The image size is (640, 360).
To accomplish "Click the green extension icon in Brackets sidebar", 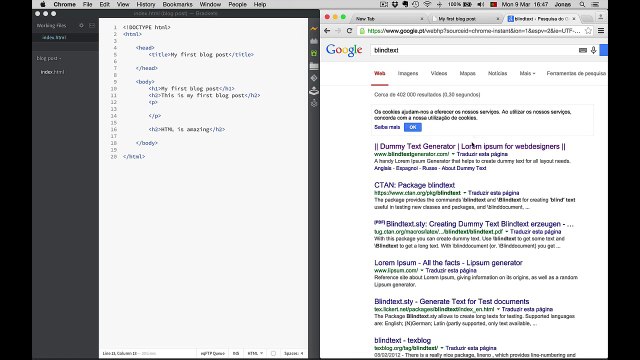I will tap(313, 53).
